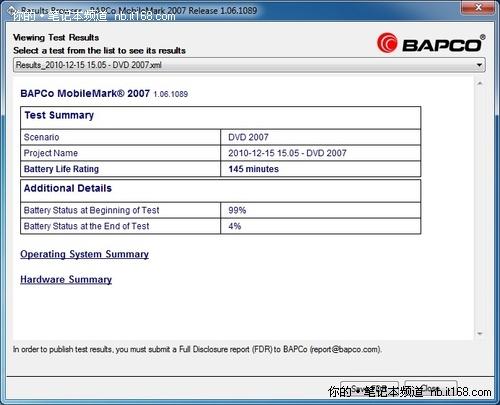Click the Test Summary header
This screenshot has height=405, width=500.
(59, 115)
